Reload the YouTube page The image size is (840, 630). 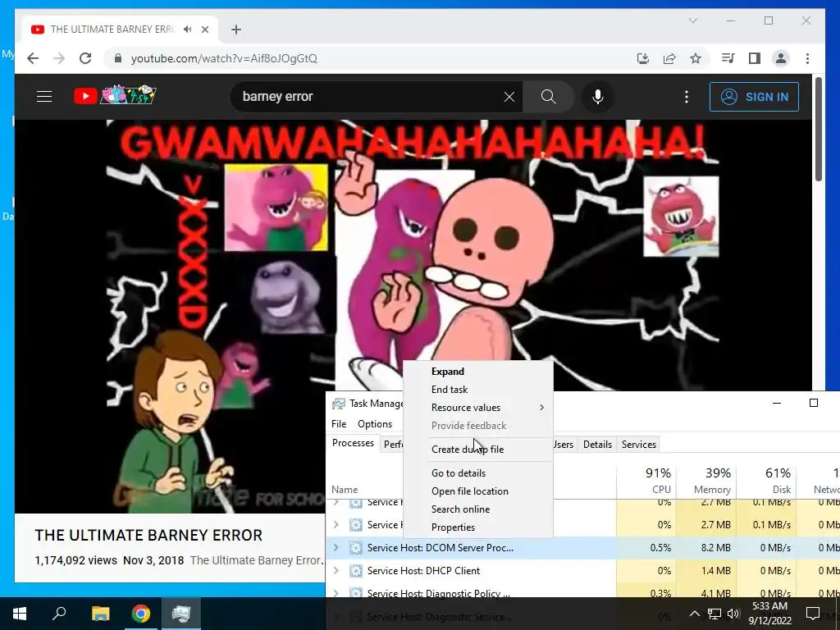coord(85,58)
